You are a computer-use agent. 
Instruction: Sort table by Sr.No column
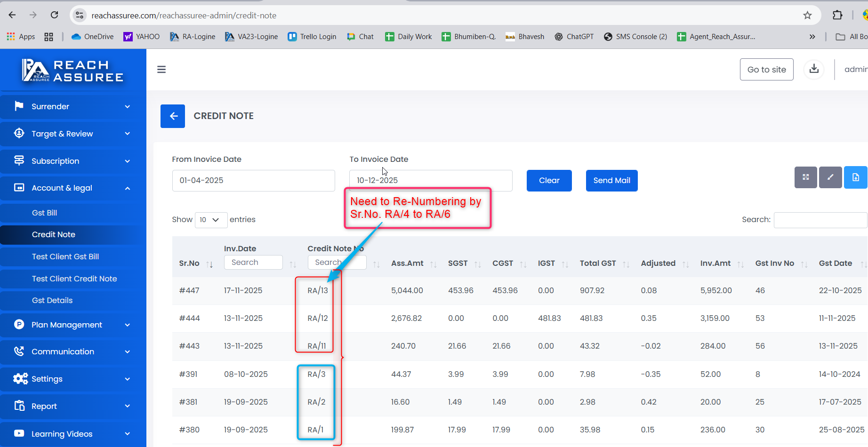(x=209, y=264)
